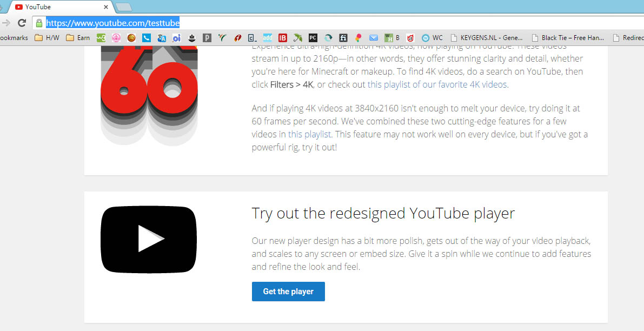Screen dimensions: 644x331
Task: Open the 'Redirec' bookmark
Action: click(628, 38)
